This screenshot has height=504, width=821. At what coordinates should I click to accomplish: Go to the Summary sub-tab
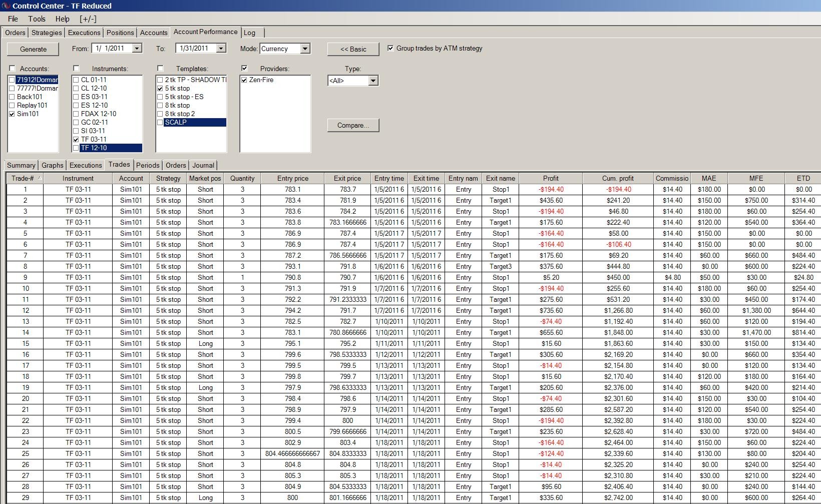click(x=21, y=165)
